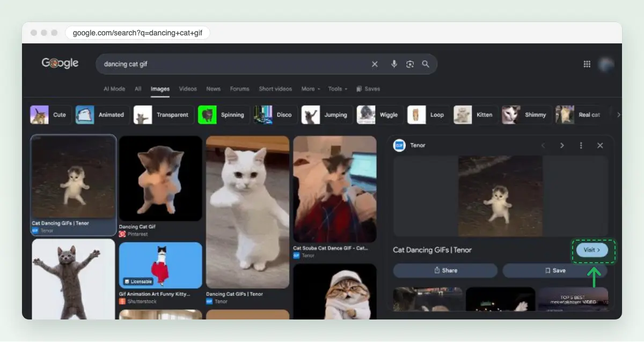Open the white standing cat thumbnail
The height and width of the screenshot is (342, 644).
[x=247, y=212]
